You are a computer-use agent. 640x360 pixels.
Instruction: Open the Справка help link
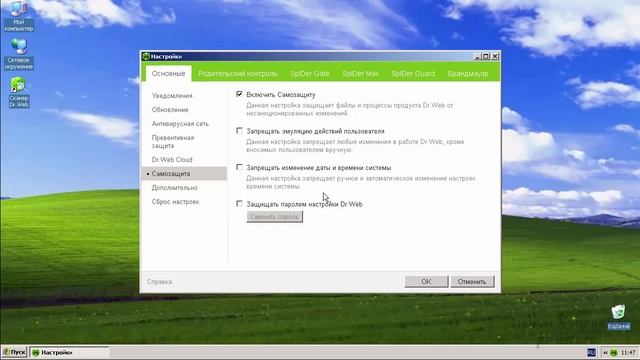coord(159,282)
